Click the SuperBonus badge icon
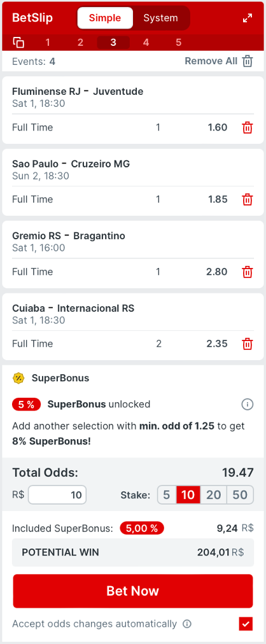 coord(18,378)
